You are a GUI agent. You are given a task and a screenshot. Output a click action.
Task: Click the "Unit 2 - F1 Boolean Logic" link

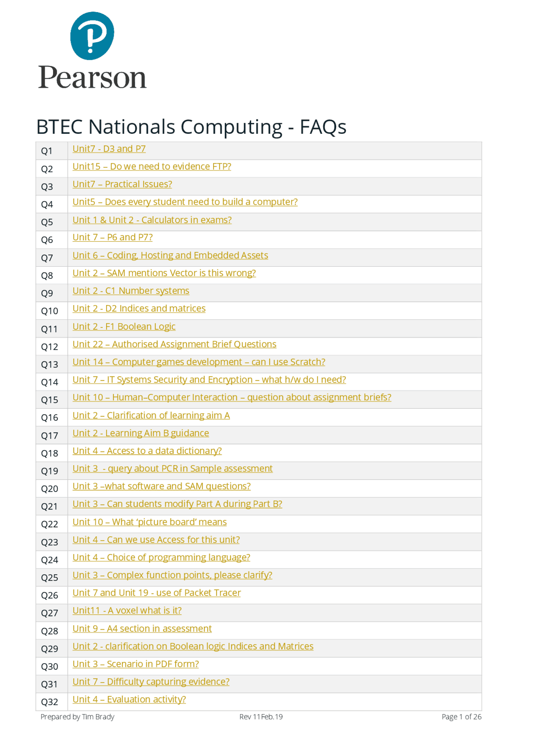pos(124,326)
